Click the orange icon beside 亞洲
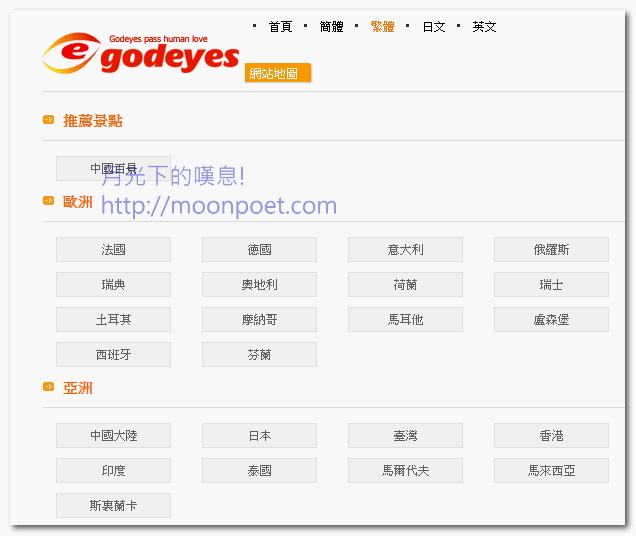636x536 pixels. (x=48, y=387)
